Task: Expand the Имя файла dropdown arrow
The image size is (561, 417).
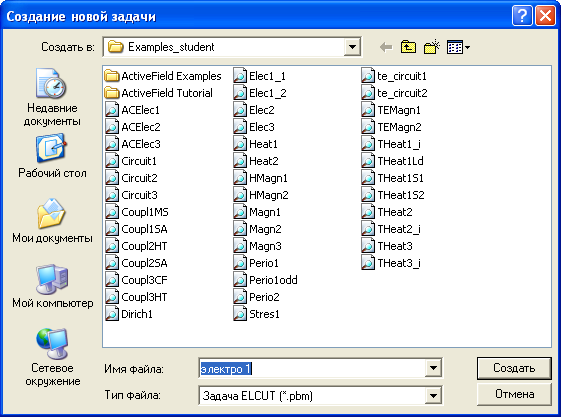Action: click(433, 368)
